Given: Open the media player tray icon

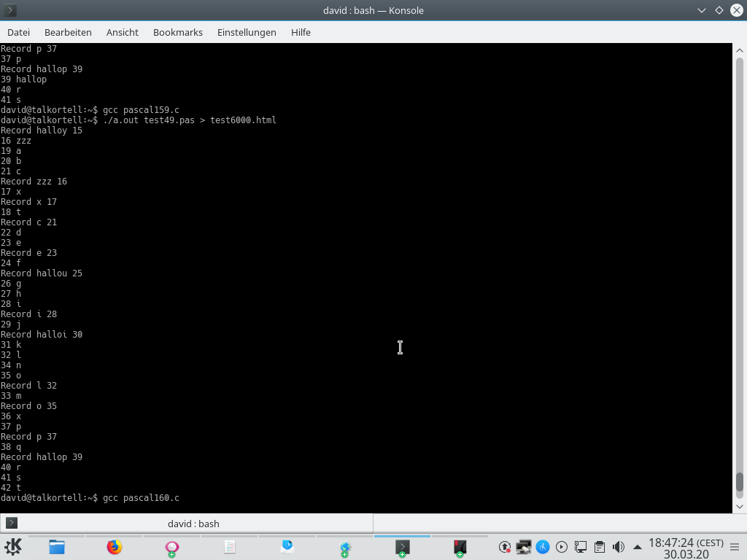Looking at the screenshot, I should tap(561, 547).
